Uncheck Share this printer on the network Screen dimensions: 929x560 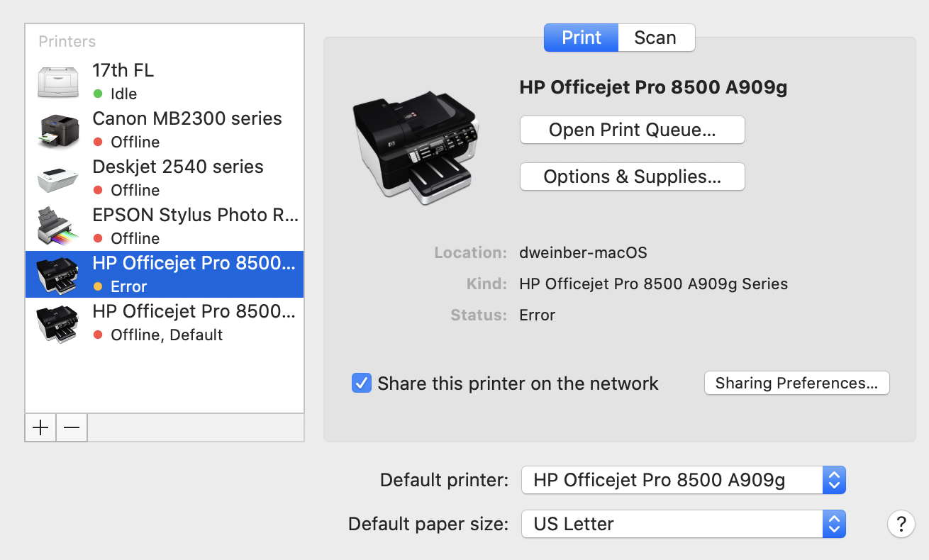362,383
